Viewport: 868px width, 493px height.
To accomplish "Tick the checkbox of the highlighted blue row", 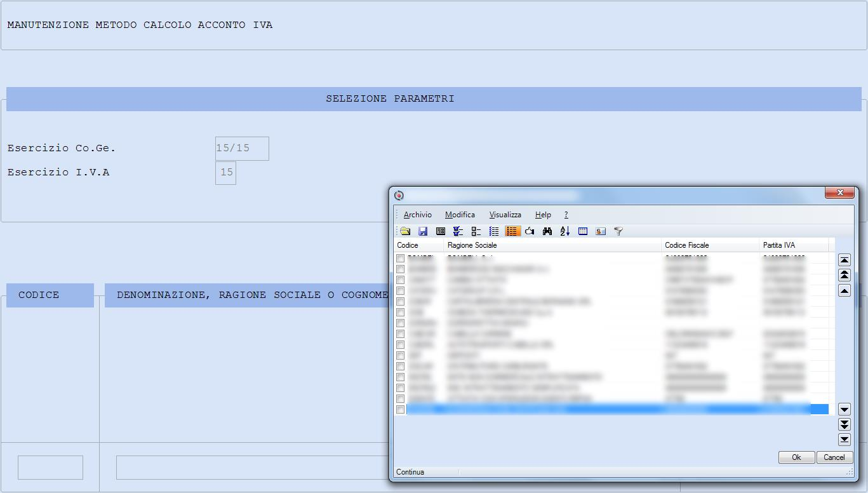I will pos(400,410).
